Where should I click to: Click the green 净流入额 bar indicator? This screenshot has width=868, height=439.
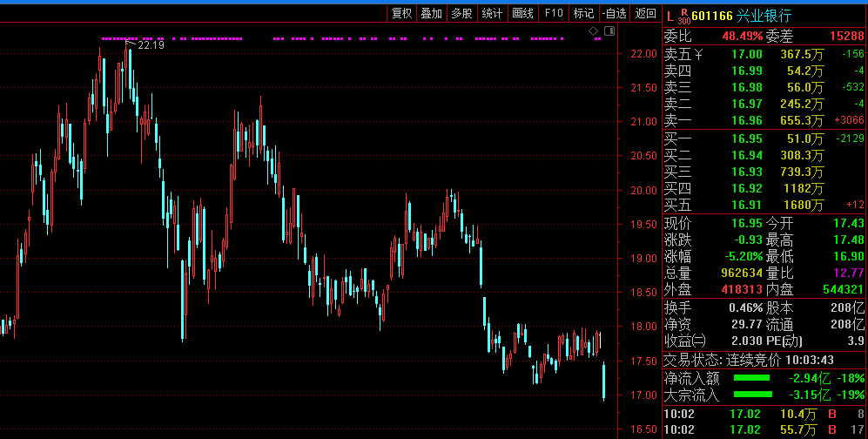point(751,379)
